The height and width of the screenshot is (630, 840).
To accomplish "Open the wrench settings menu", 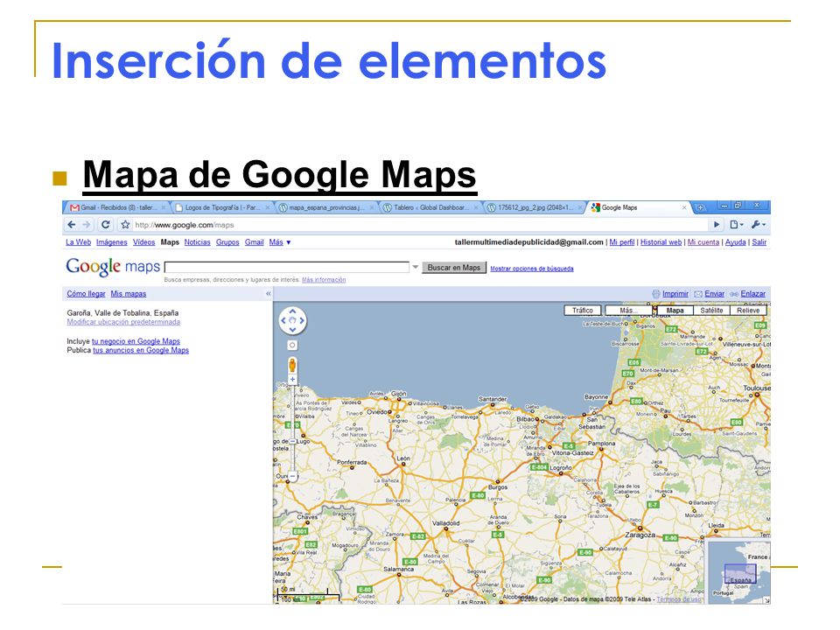I will 758,225.
